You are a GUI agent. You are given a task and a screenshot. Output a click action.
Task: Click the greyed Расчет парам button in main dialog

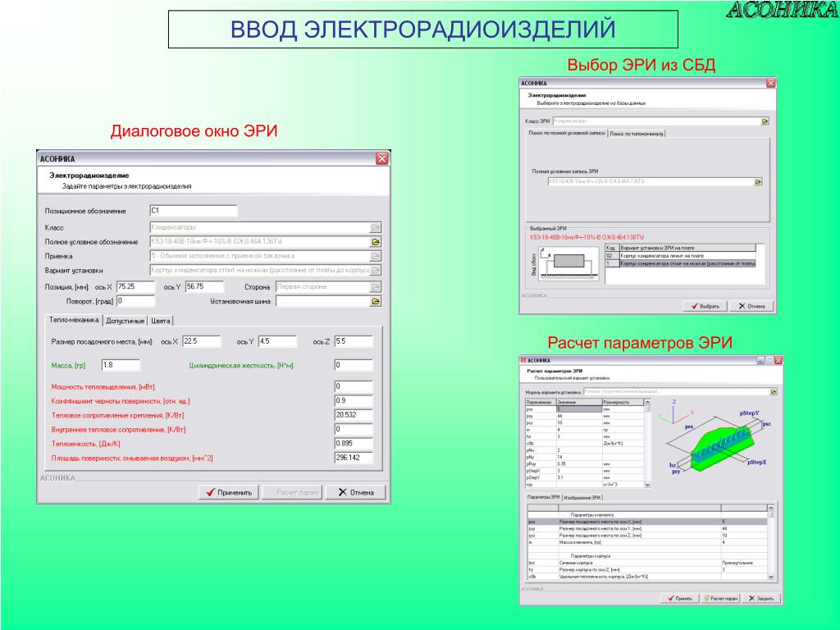292,492
